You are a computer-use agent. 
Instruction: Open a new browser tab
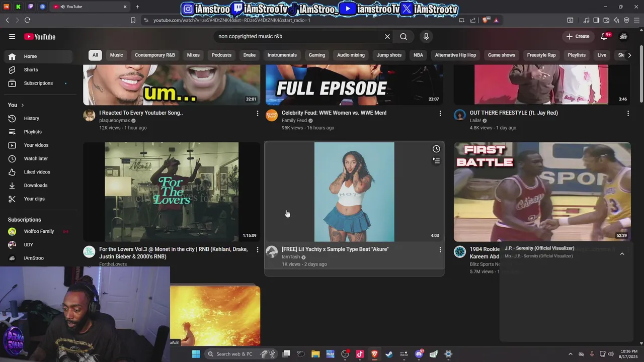[137, 7]
